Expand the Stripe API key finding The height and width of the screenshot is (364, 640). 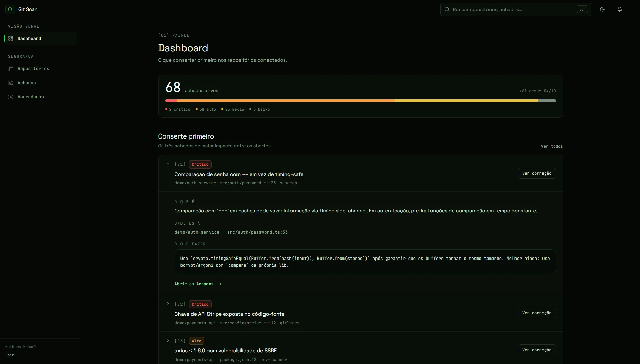tap(168, 304)
